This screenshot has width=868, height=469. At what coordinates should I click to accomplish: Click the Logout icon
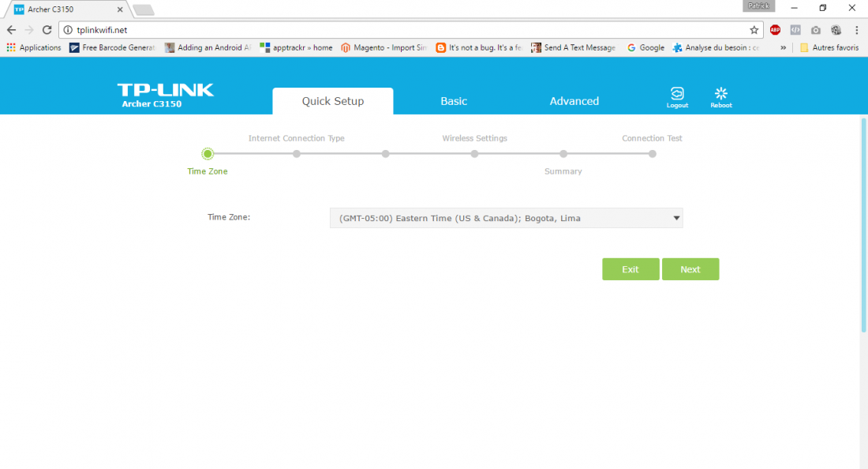pyautogui.click(x=676, y=94)
